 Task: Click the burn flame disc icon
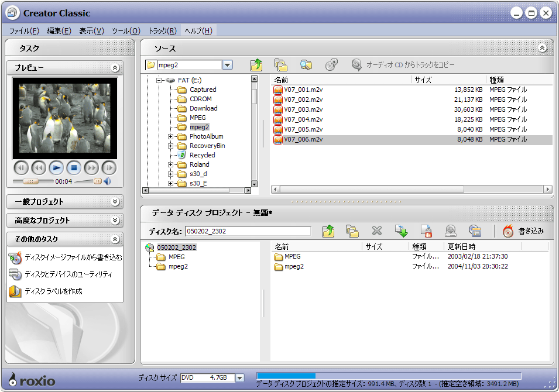click(508, 231)
